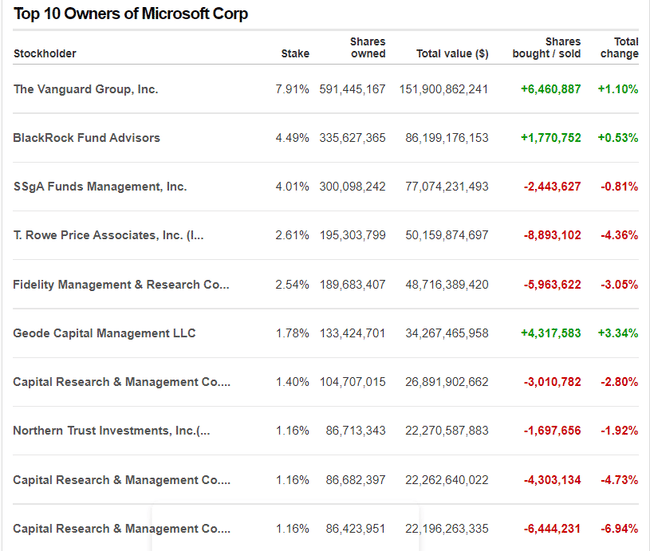Image resolution: width=650 pixels, height=551 pixels.
Task: Click Northern Trust Investments stockholder name
Action: pos(111,431)
